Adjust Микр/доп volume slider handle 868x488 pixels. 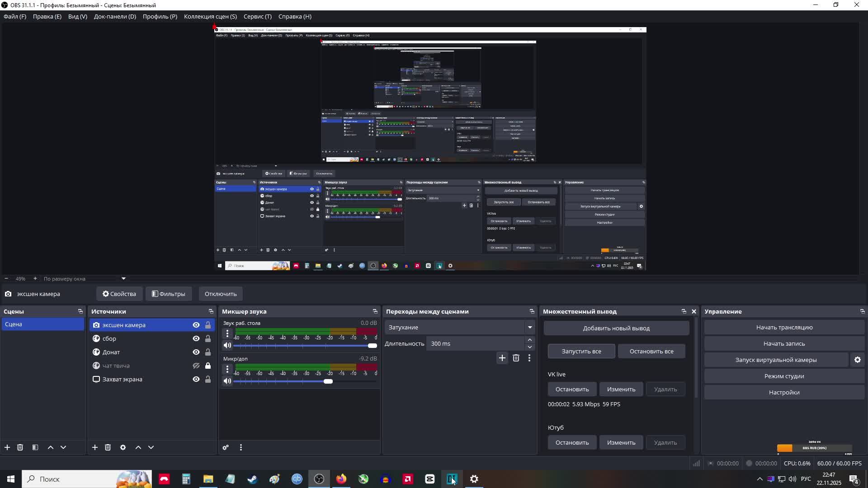coord(328,381)
